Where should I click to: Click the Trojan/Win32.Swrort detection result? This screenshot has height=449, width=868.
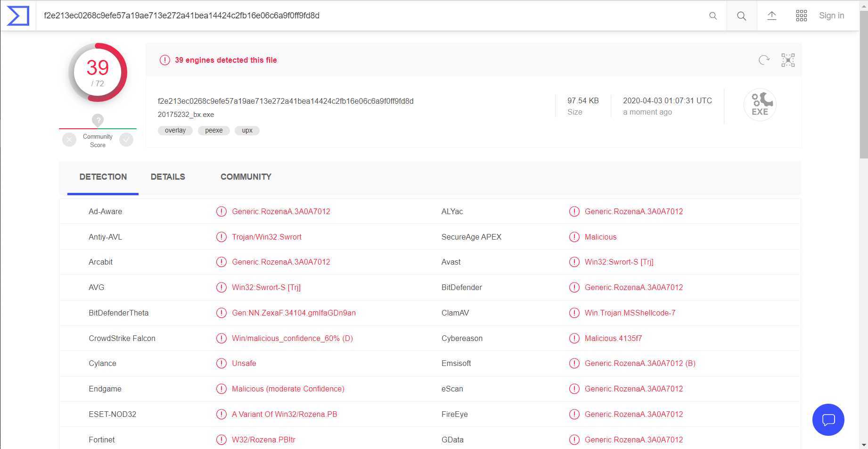267,237
